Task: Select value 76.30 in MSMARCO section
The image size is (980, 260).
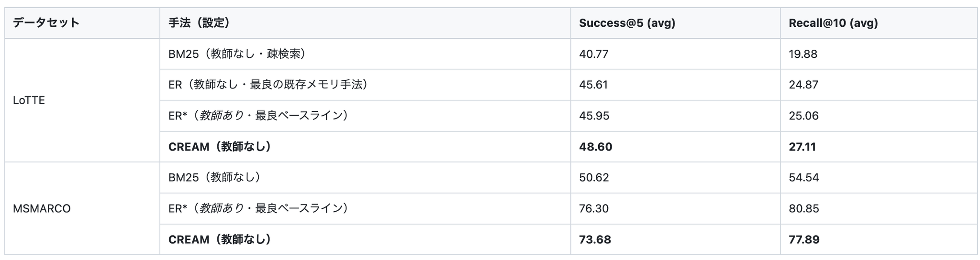Action: click(x=594, y=208)
